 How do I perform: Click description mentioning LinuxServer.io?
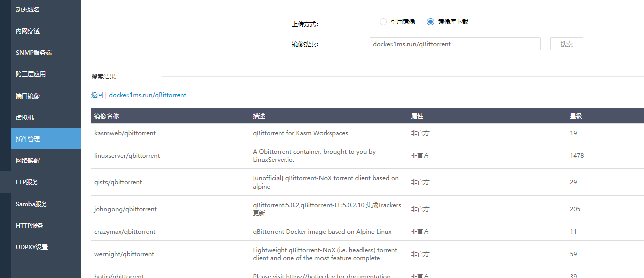(x=314, y=156)
